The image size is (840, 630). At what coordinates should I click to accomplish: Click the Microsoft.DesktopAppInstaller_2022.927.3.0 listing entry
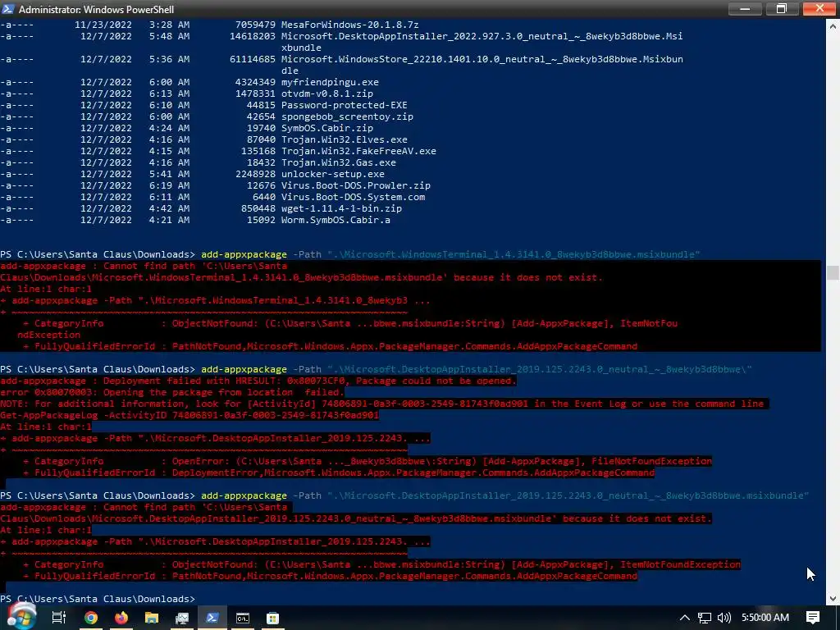point(482,42)
